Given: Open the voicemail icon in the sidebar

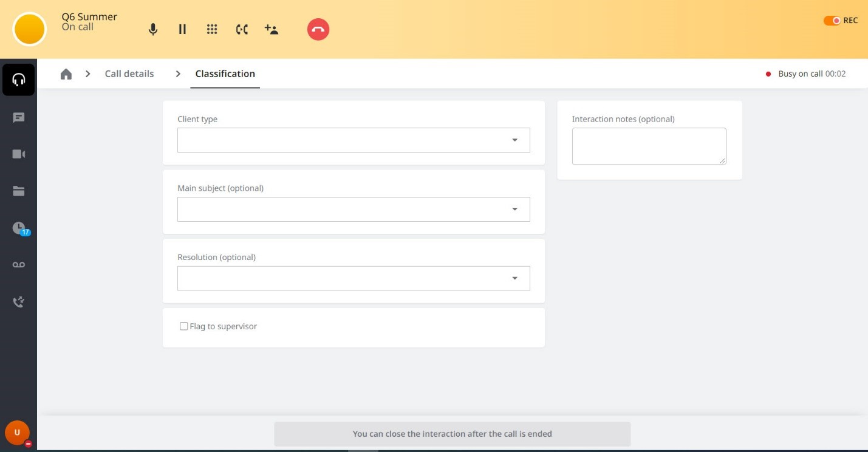Looking at the screenshot, I should coord(19,265).
